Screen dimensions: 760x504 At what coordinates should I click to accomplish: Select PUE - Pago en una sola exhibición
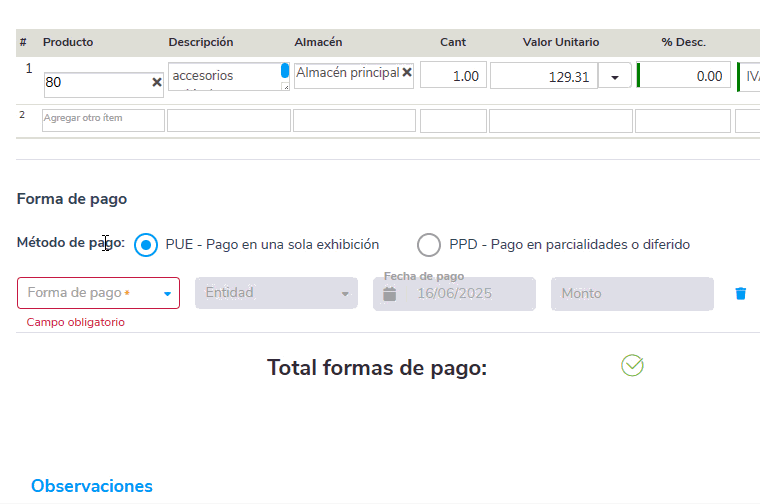(147, 244)
